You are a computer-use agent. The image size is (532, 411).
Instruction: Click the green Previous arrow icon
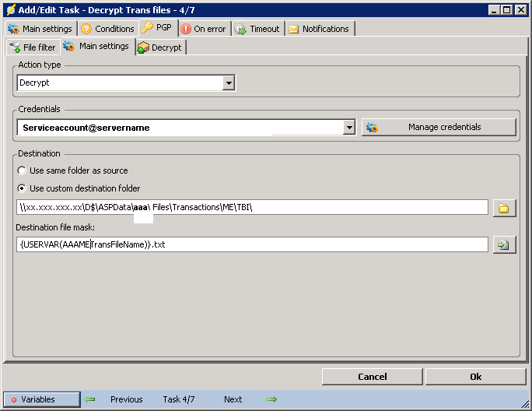[90, 399]
